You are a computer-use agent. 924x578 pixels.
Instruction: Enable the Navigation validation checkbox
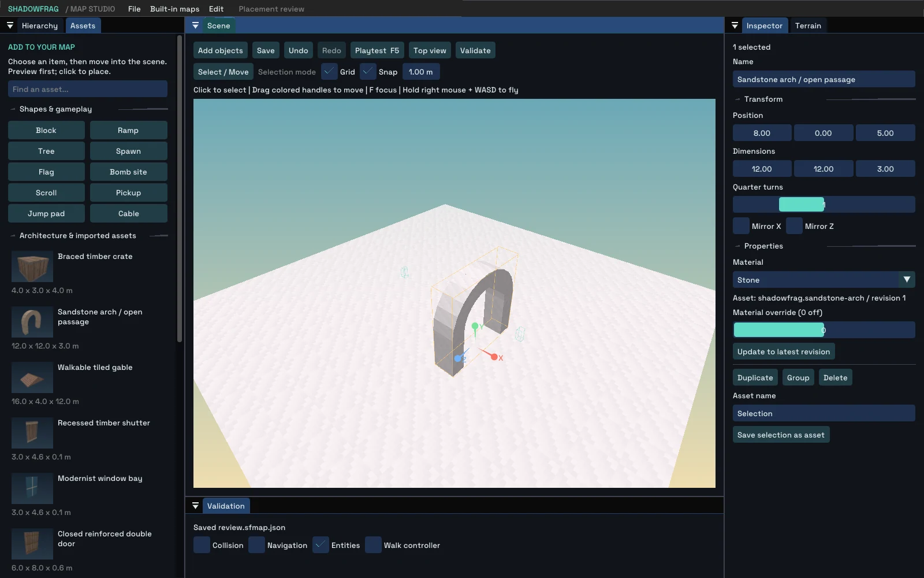pos(256,545)
